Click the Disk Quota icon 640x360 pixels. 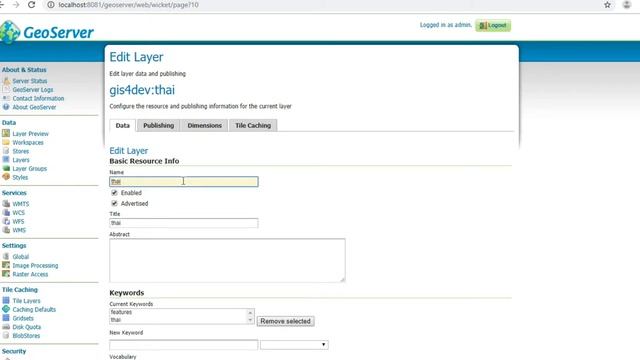[x=6, y=327]
